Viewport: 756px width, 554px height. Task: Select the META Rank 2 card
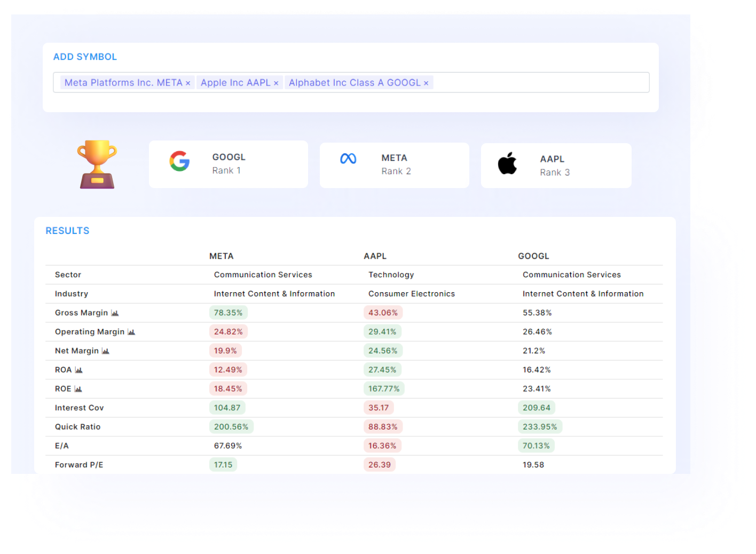coord(395,165)
